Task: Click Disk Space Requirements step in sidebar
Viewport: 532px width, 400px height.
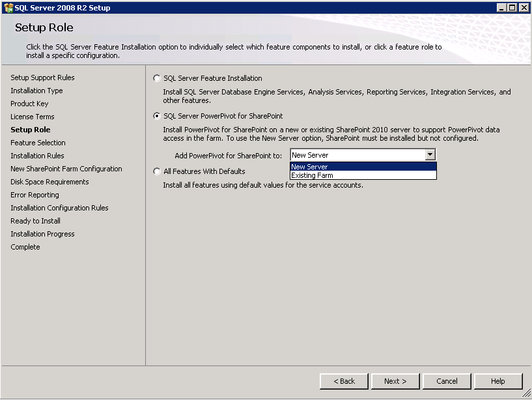Action: pyautogui.click(x=49, y=182)
